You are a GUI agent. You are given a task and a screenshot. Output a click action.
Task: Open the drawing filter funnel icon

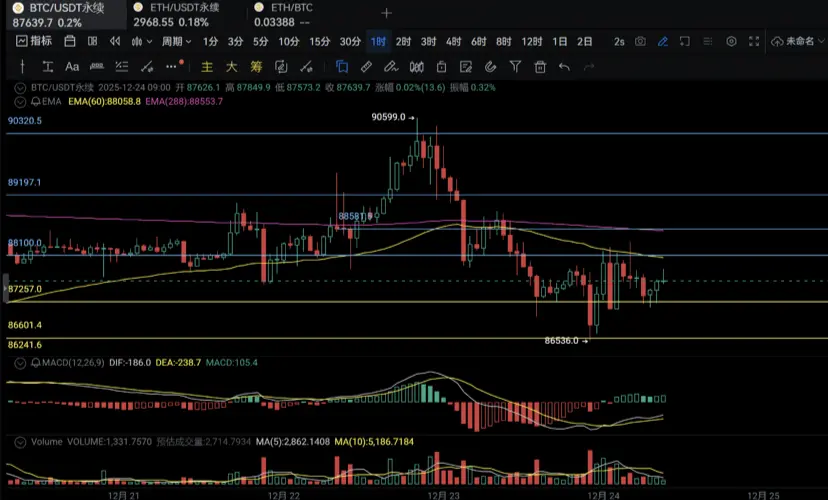(x=515, y=67)
